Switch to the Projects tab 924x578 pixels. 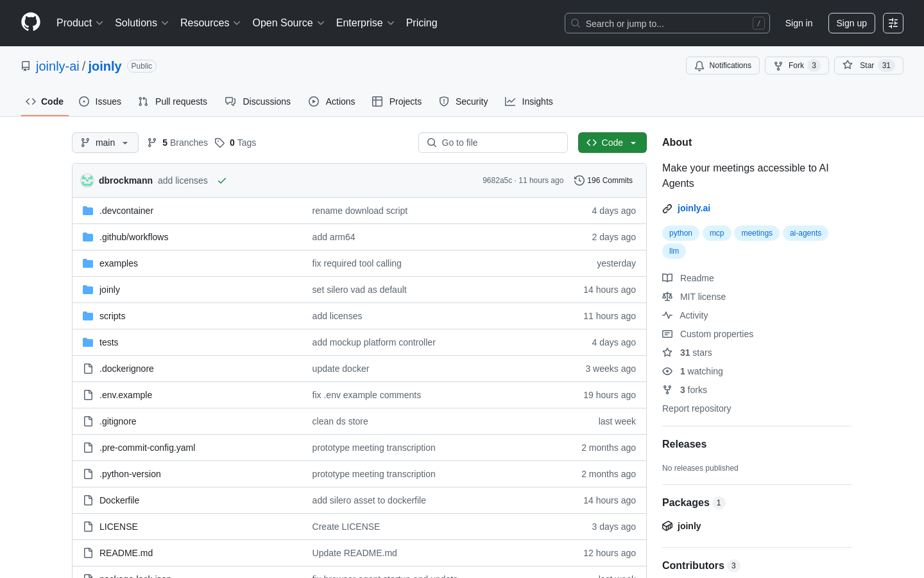(x=397, y=101)
